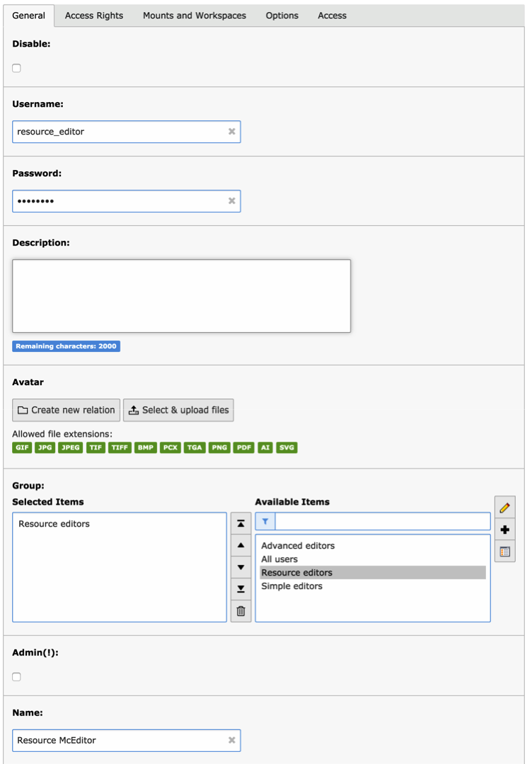This screenshot has width=532, height=764.
Task: Clear the Username field with its X icon
Action: [x=231, y=132]
